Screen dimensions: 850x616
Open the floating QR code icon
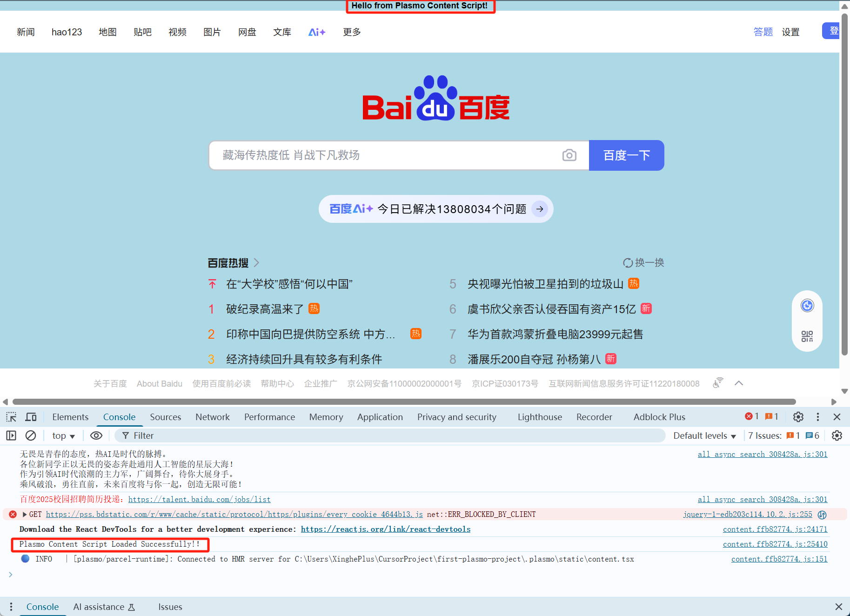(807, 336)
